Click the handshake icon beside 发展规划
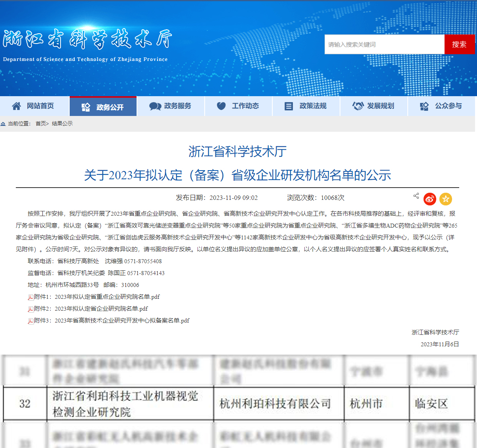The image size is (477, 448). tap(358, 106)
